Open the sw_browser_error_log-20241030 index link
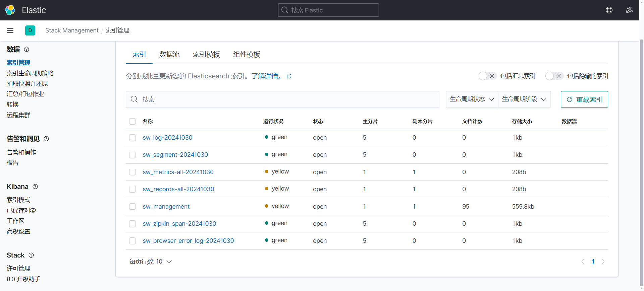The image size is (644, 291). point(188,241)
